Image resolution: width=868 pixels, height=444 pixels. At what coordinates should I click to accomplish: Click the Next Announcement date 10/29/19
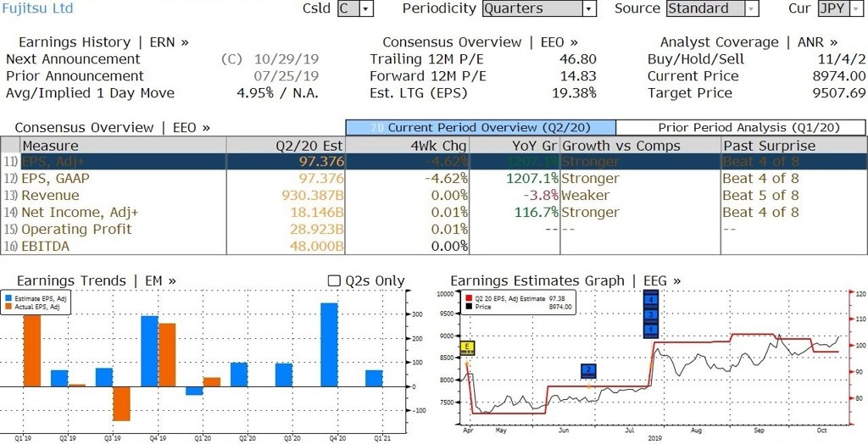(x=287, y=59)
